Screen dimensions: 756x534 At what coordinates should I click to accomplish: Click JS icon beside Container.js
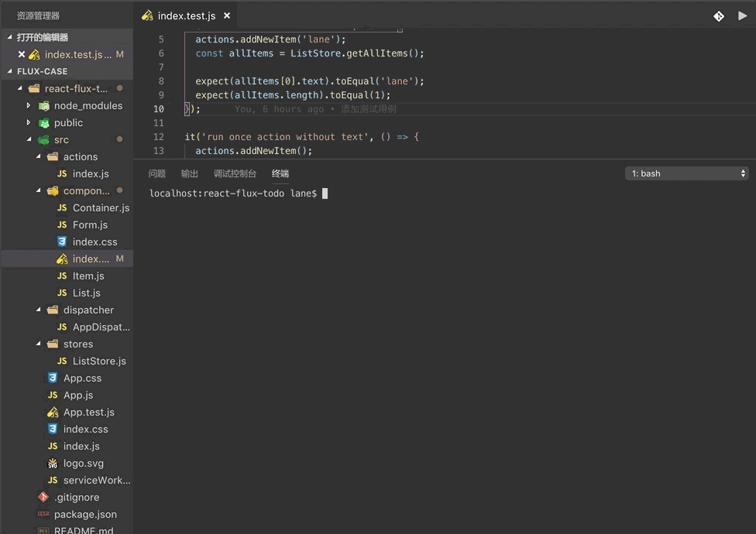(x=62, y=207)
